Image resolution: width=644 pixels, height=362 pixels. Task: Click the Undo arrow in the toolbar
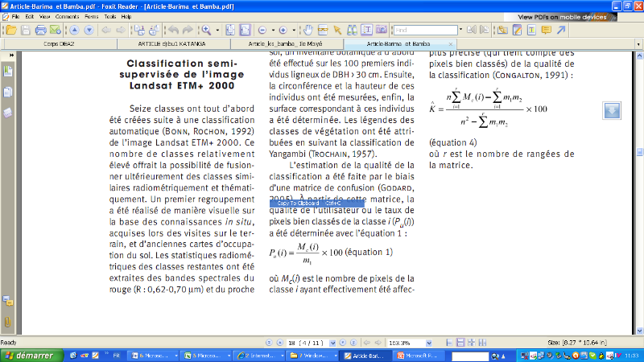pos(174,30)
